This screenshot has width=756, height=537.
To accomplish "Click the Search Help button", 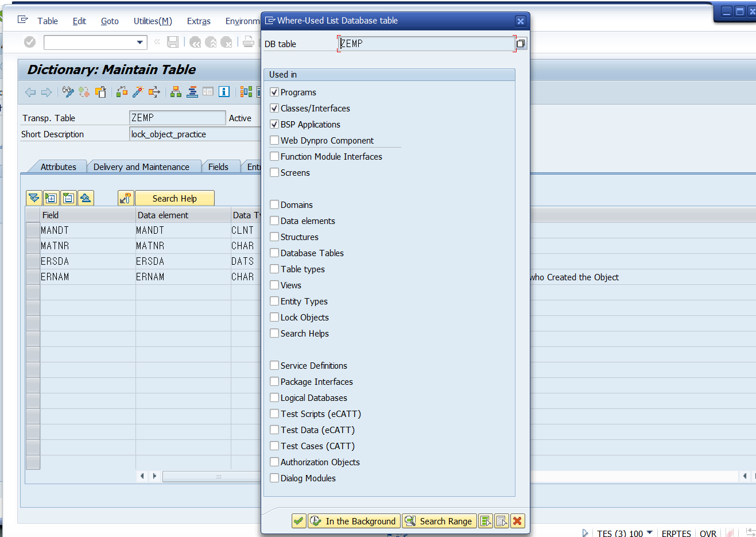I will pos(175,198).
